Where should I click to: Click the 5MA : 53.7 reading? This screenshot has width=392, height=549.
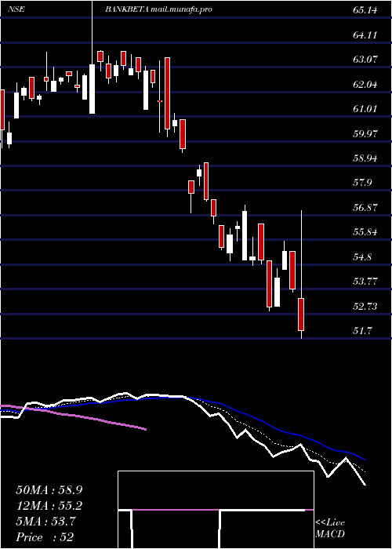tap(46, 522)
